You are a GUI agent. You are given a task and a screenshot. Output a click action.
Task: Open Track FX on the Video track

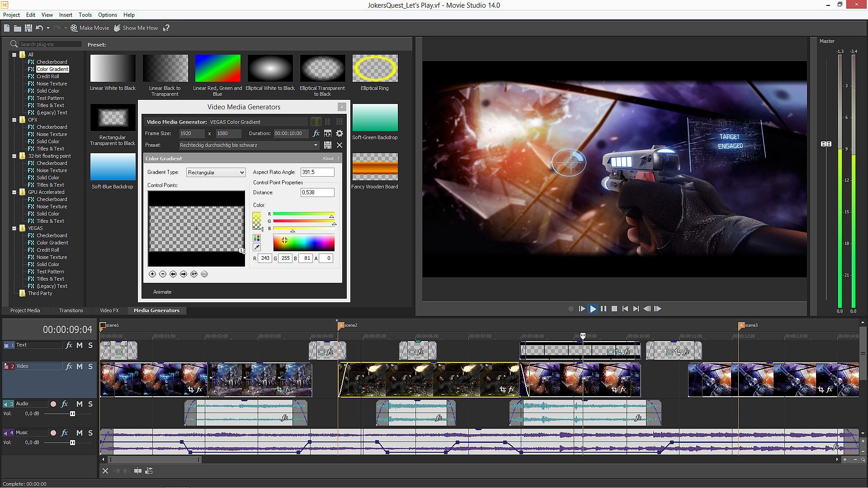click(69, 366)
